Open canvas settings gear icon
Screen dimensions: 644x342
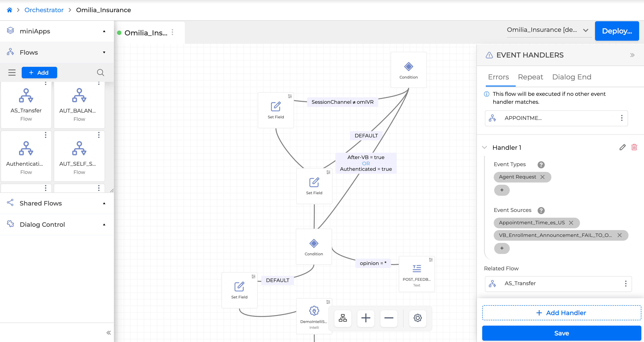417,318
